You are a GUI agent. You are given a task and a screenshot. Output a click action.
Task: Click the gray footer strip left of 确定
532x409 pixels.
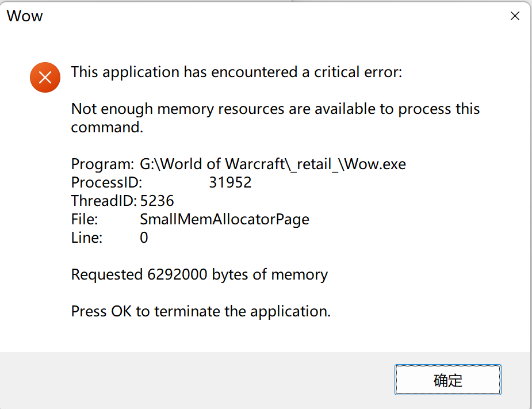[x=196, y=380]
